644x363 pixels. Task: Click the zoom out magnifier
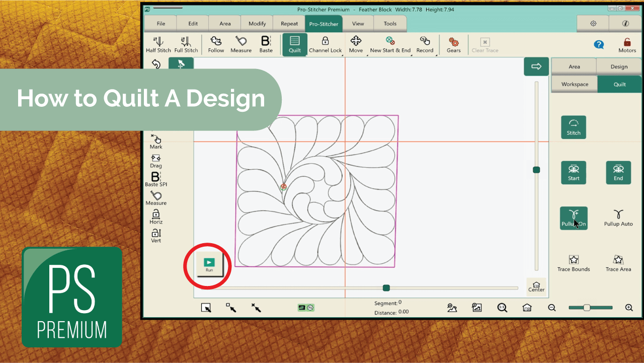click(x=552, y=308)
